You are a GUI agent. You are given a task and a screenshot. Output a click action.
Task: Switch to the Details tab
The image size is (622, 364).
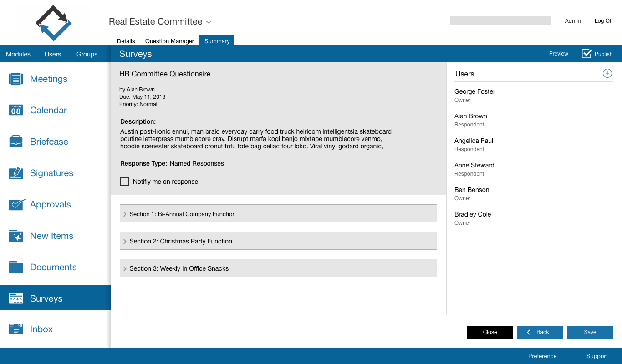(126, 41)
